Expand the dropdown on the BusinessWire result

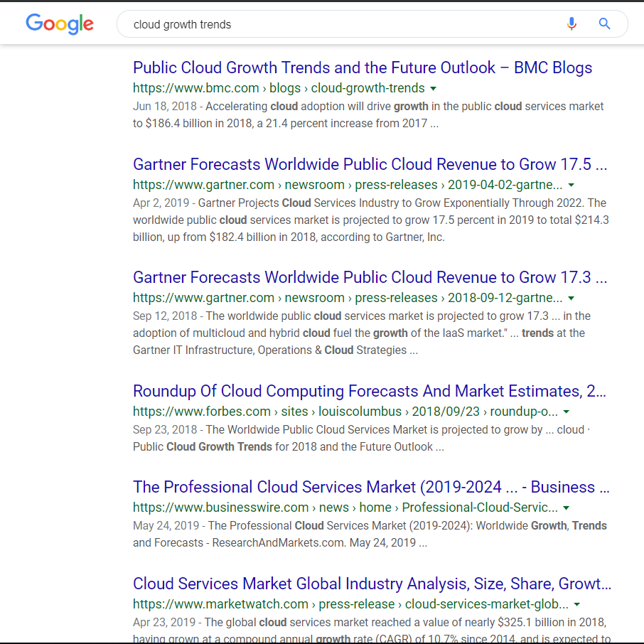click(x=566, y=508)
